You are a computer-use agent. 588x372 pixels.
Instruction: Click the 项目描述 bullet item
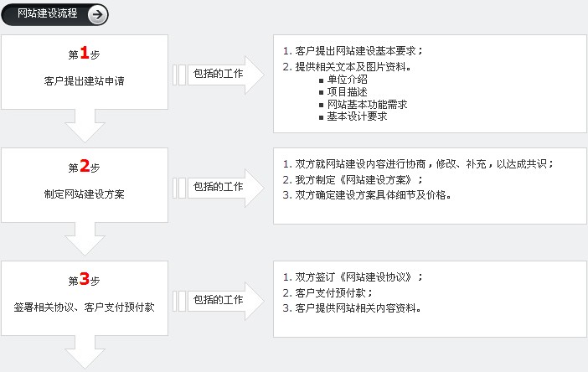pyautogui.click(x=347, y=92)
